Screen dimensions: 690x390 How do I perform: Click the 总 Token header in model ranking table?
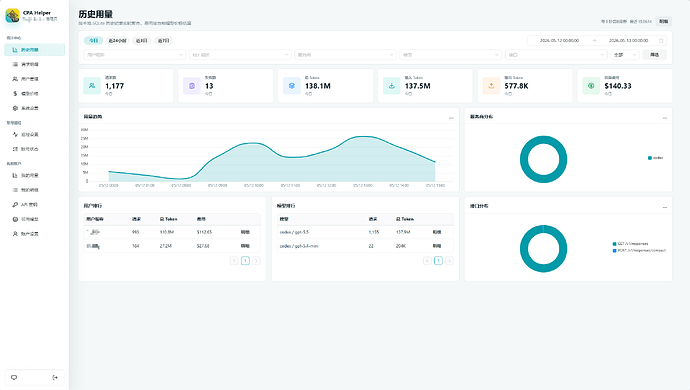click(x=405, y=219)
